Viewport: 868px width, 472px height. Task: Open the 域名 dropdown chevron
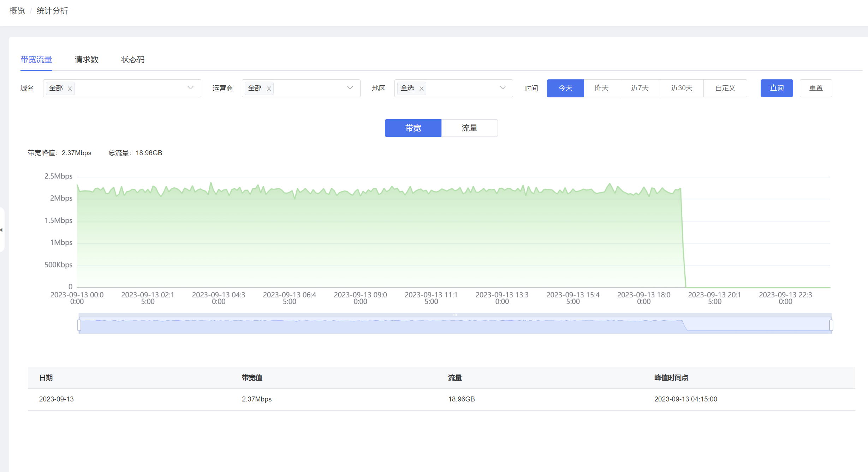coord(190,88)
